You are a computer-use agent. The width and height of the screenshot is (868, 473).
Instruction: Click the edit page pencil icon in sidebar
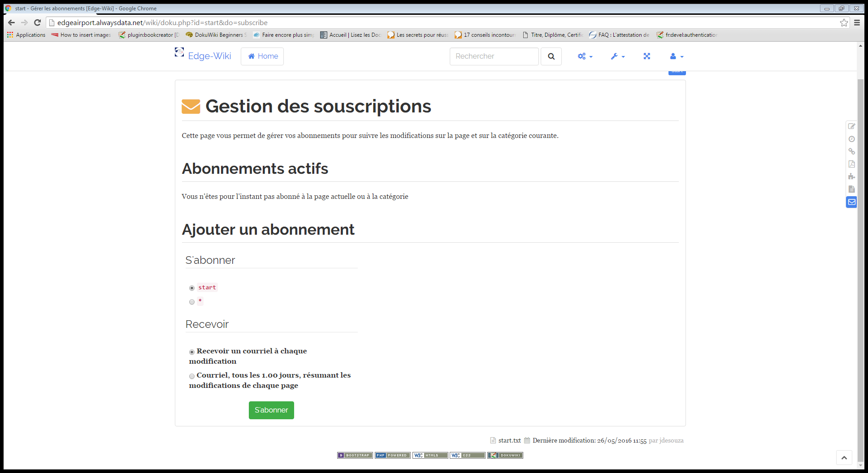851,126
